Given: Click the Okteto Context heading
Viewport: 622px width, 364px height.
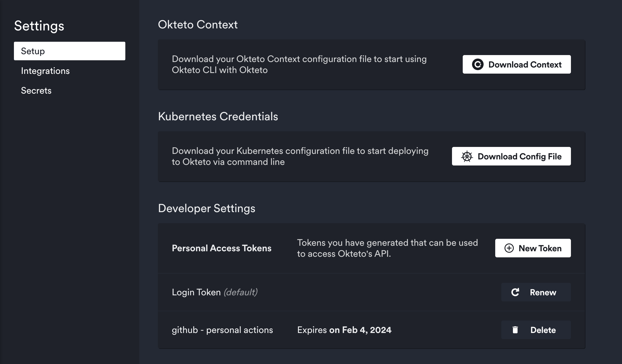Looking at the screenshot, I should coord(198,25).
